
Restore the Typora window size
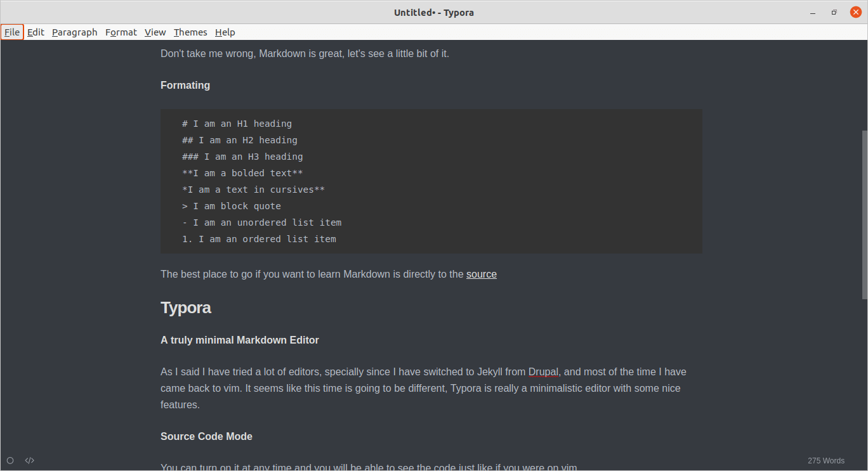[834, 12]
